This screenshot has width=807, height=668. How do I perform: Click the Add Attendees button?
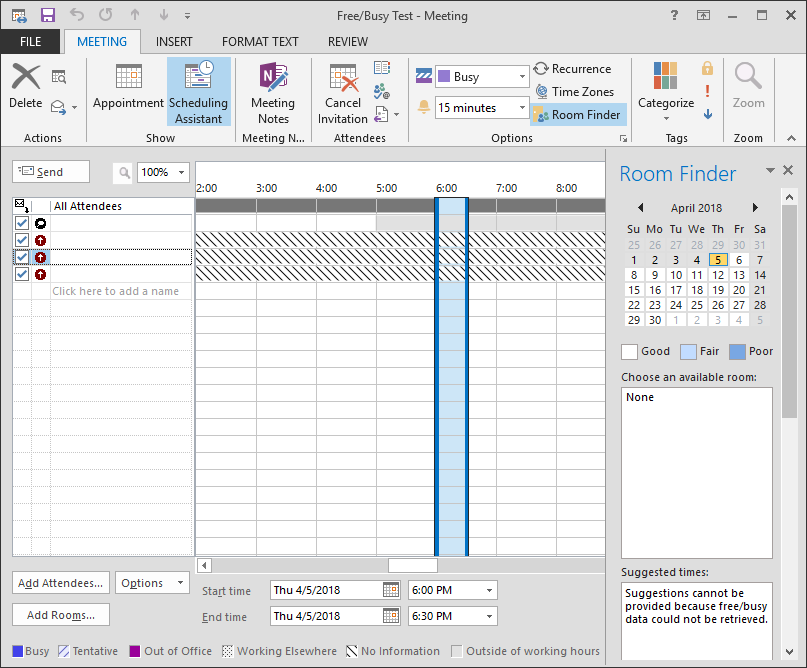(60, 583)
